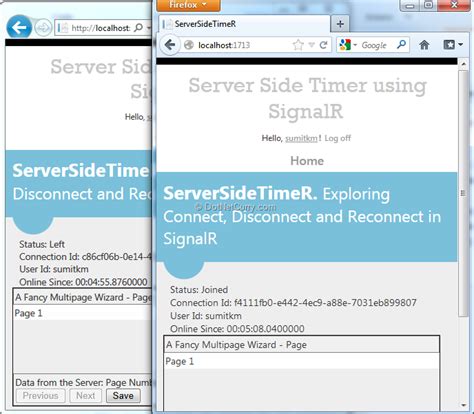Maximize the Firefox window
The width and height of the screenshot is (474, 414).
(x=429, y=5)
